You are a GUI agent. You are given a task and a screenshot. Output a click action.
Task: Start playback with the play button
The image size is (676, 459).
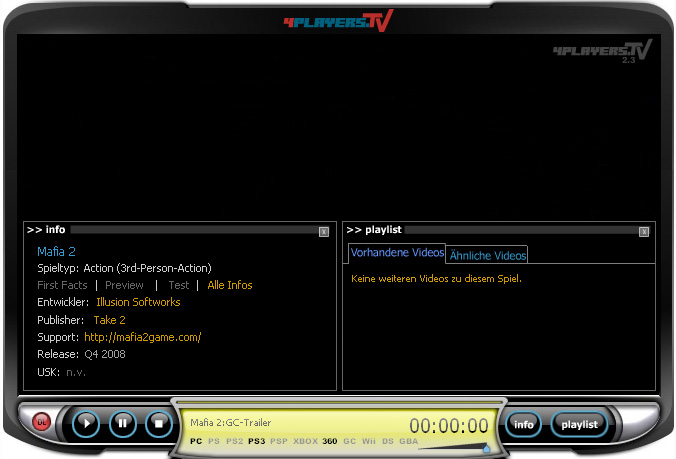coord(86,424)
